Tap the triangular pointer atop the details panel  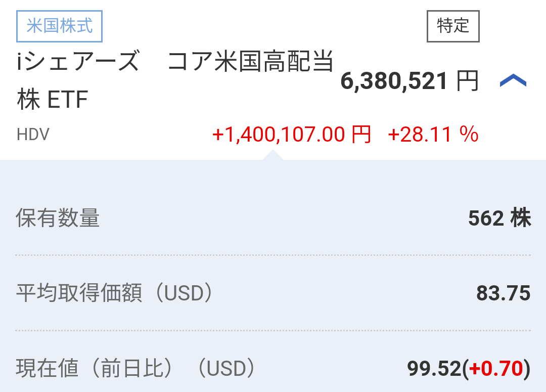coord(273,155)
